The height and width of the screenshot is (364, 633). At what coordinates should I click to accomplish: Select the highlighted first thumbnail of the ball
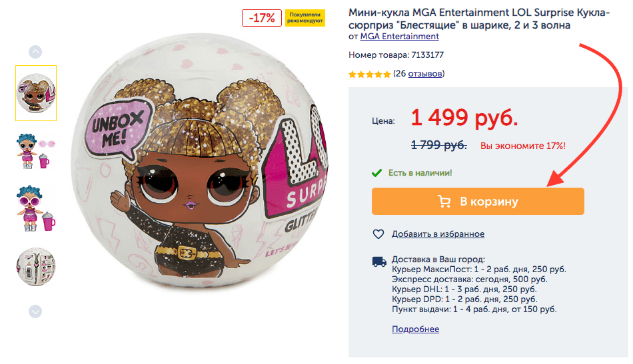(36, 93)
